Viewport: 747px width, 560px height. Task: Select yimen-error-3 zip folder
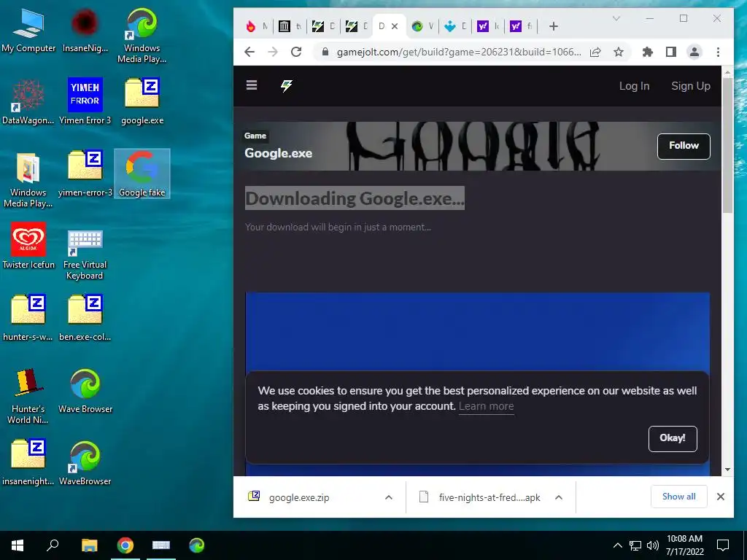click(x=85, y=174)
